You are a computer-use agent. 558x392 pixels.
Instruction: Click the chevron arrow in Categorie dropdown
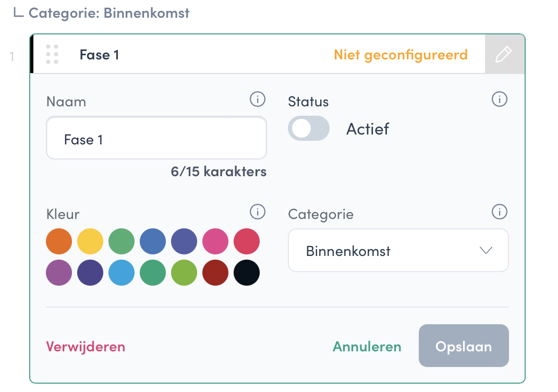(486, 250)
